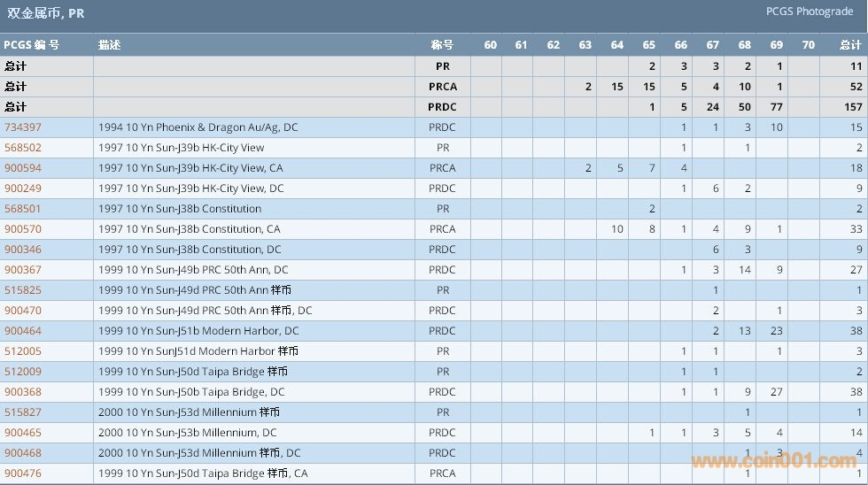868x485 pixels.
Task: Open PCGS number 734397 link
Action: 23,127
